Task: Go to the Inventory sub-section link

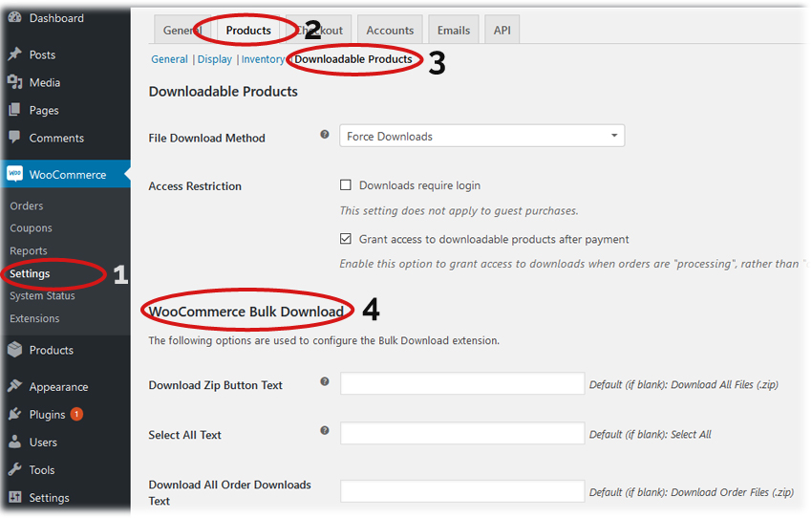Action: pyautogui.click(x=263, y=59)
